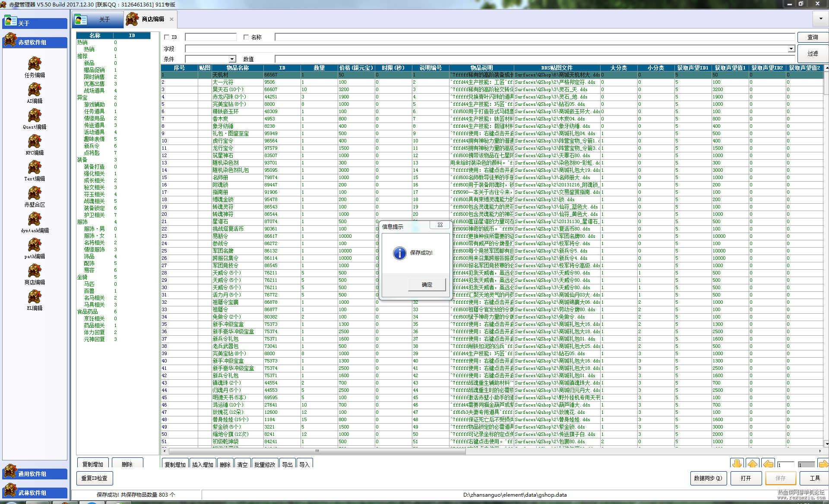829x504 pixels.
Task: Launch the 赤壁合区 merge tool icon
Action: pyautogui.click(x=35, y=193)
